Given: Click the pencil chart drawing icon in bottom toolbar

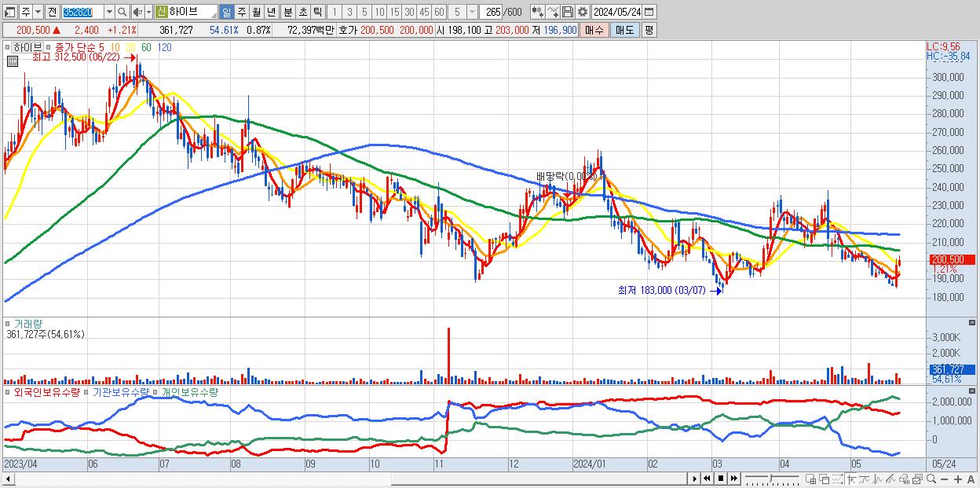Looking at the screenshot, I should (x=891, y=479).
